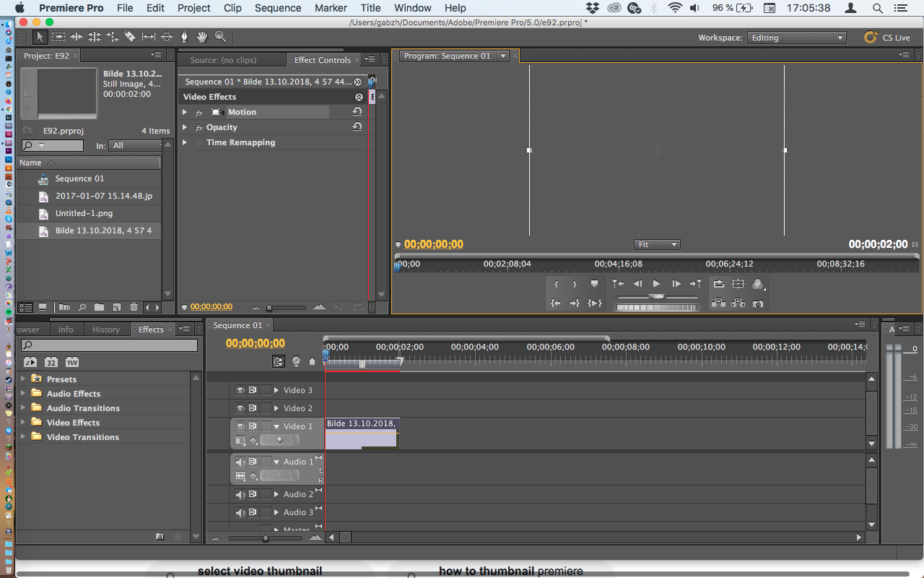Open the Fit zoom level dropdown
The width and height of the screenshot is (924, 578).
click(657, 245)
